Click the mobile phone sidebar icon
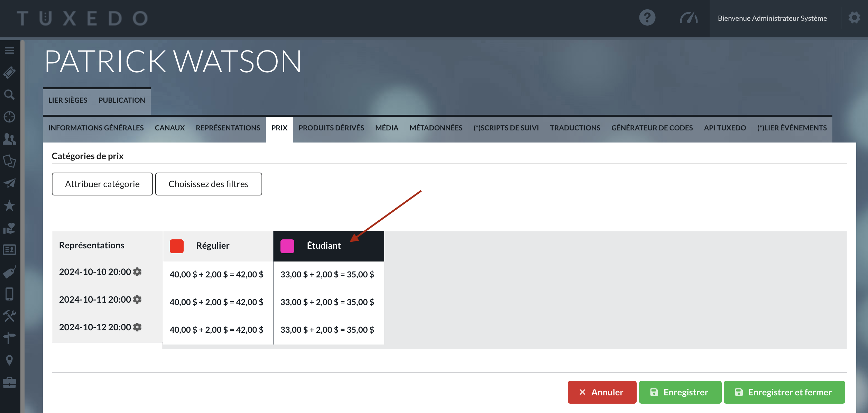The height and width of the screenshot is (413, 868). (x=9, y=294)
